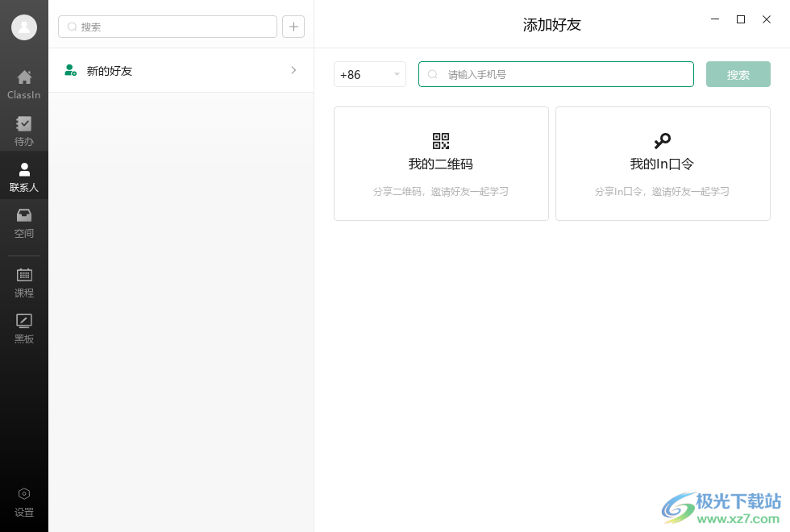This screenshot has width=790, height=532.
Task: Click the key icon for 我的In口令
Action: click(662, 141)
